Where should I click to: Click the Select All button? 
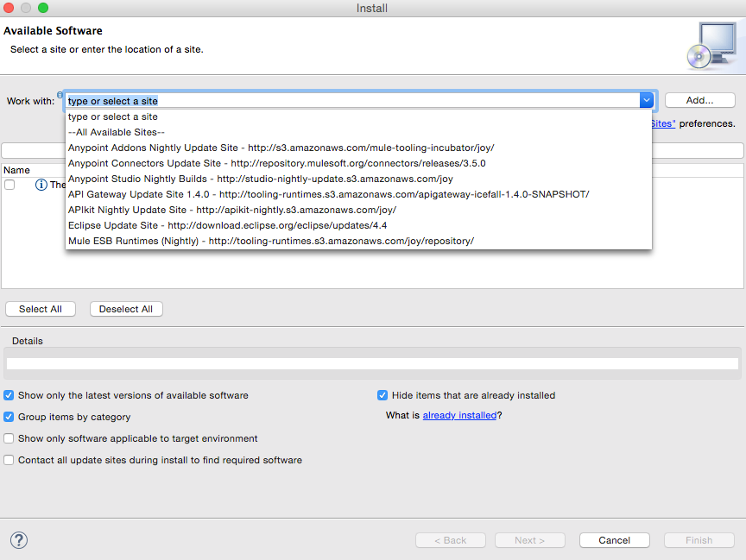click(41, 309)
